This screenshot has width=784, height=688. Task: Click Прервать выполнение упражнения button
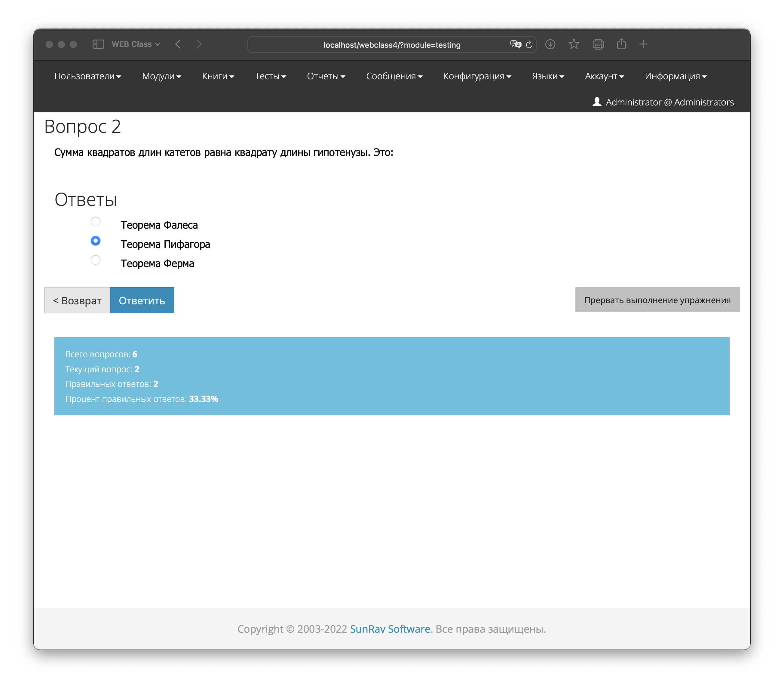(x=657, y=300)
